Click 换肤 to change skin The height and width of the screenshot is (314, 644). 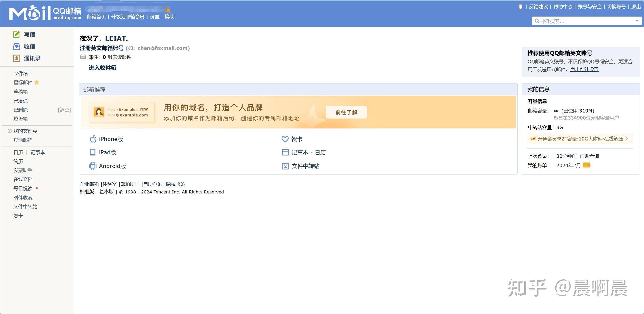click(169, 17)
